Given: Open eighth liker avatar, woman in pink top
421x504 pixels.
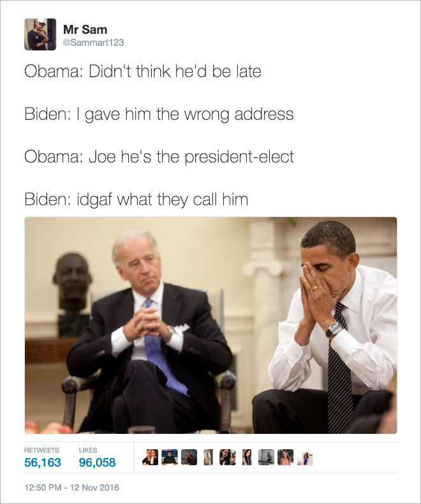Looking at the screenshot, I should coord(286,457).
